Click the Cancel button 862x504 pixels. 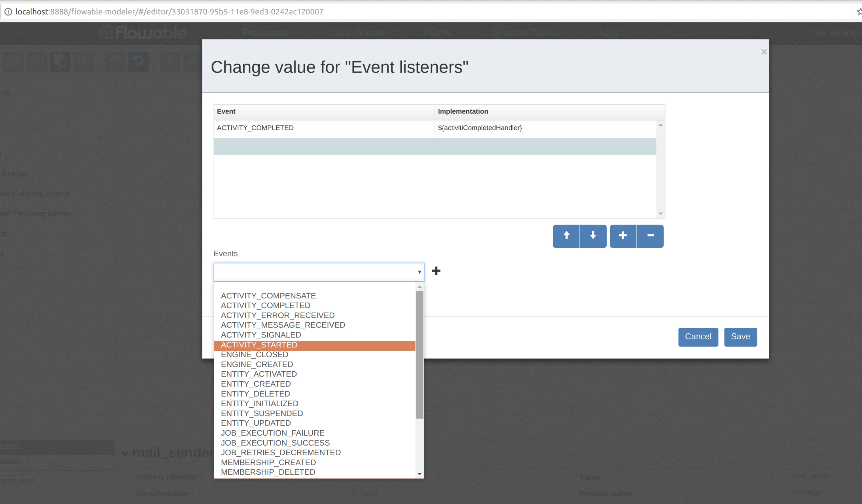tap(698, 337)
